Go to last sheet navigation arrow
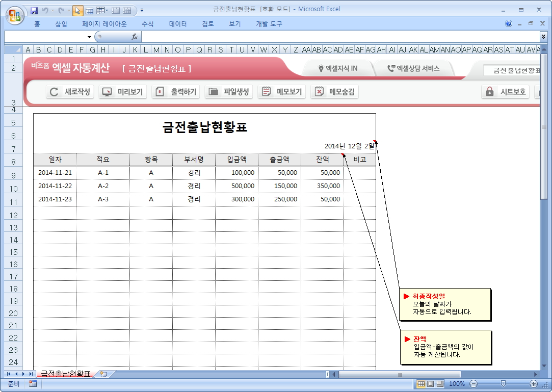Screen dimensions: 552x392 [31, 374]
